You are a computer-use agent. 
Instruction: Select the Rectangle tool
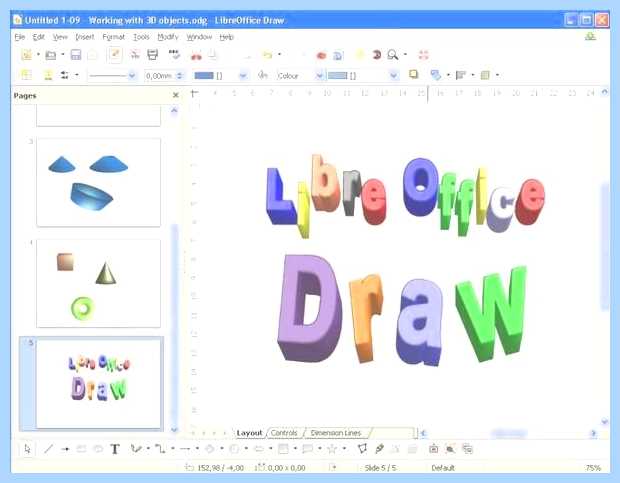click(81, 449)
